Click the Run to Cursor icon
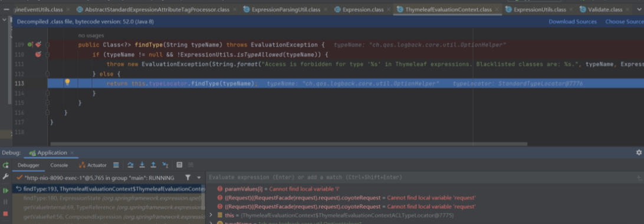The width and height of the screenshot is (644, 224). 165,165
